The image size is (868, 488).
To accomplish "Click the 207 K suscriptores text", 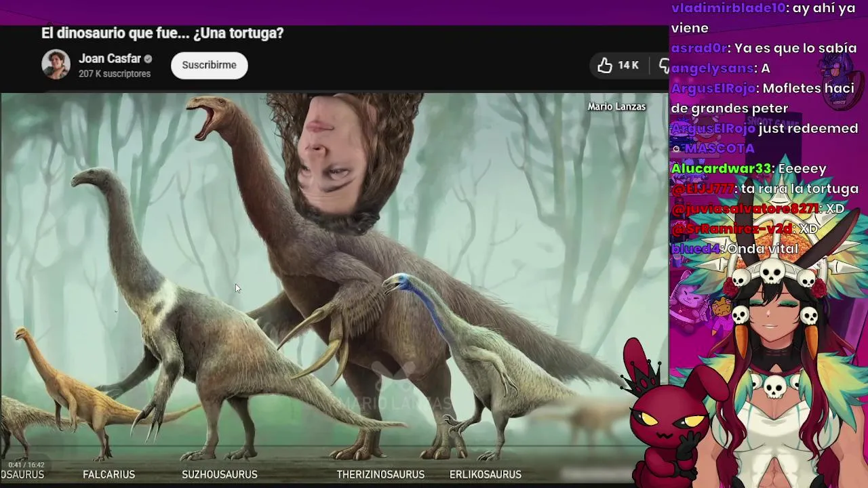I will tap(114, 74).
